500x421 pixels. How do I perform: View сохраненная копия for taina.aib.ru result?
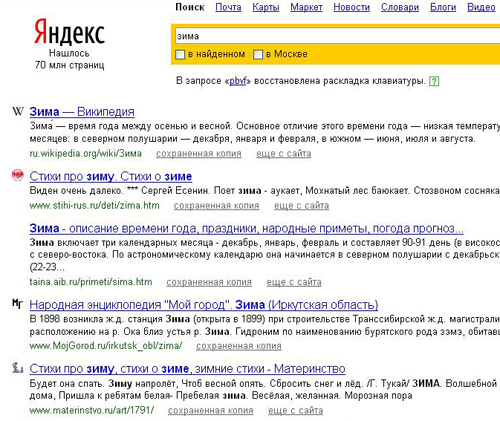[x=209, y=282]
